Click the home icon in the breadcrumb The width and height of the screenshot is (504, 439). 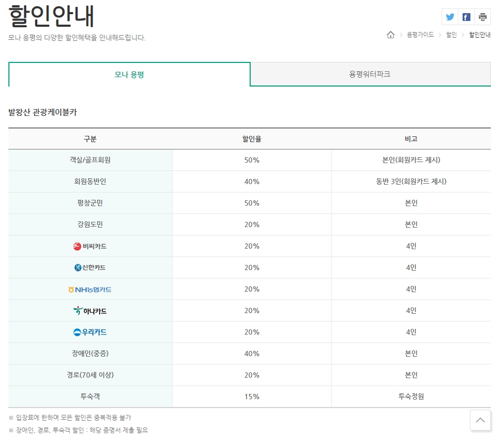point(390,35)
